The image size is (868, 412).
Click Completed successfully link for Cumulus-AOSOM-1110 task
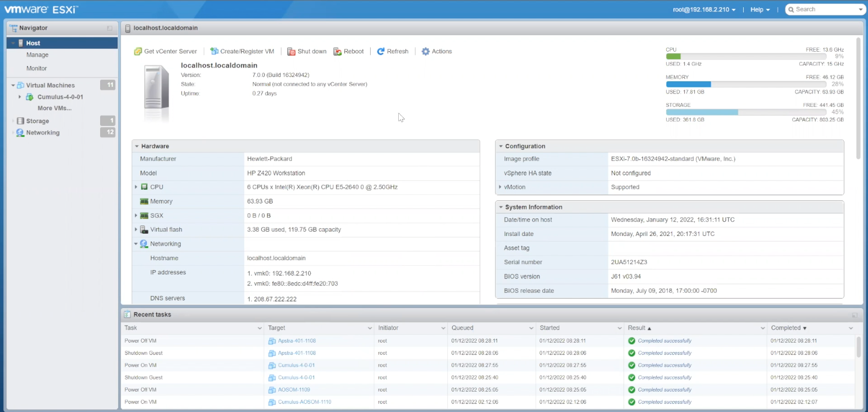tap(664, 402)
